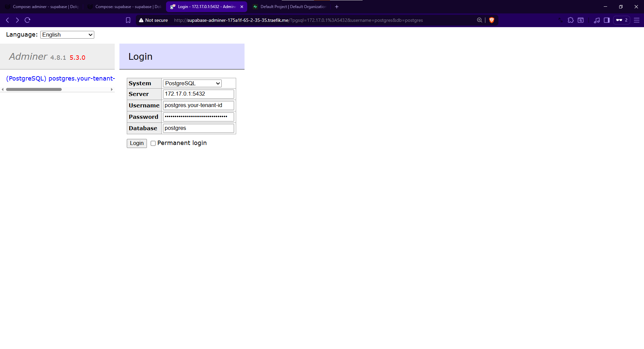Click the Permanent login label text
Viewport: 644px width, 349px height.
[182, 143]
